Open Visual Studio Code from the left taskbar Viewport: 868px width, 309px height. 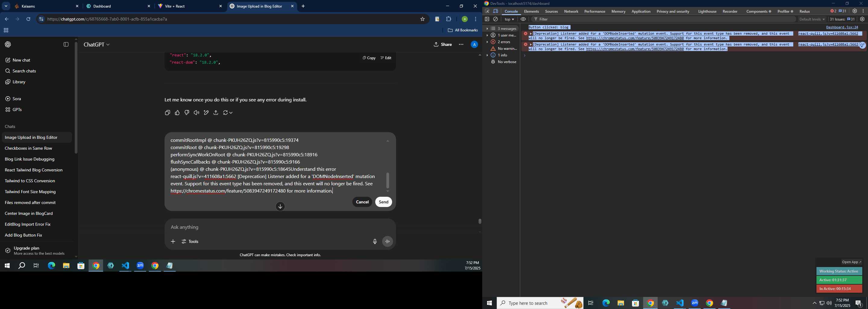pyautogui.click(x=125, y=266)
